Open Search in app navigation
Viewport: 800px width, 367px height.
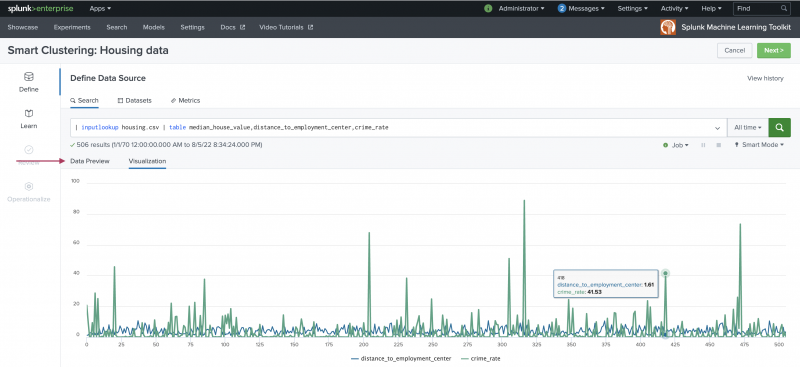pos(117,27)
